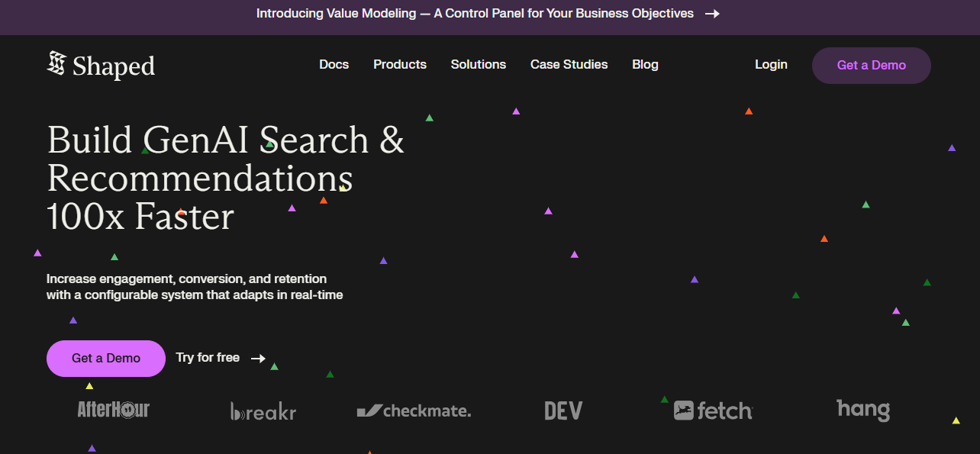Visit the Blog page
980x454 pixels.
coord(645,65)
